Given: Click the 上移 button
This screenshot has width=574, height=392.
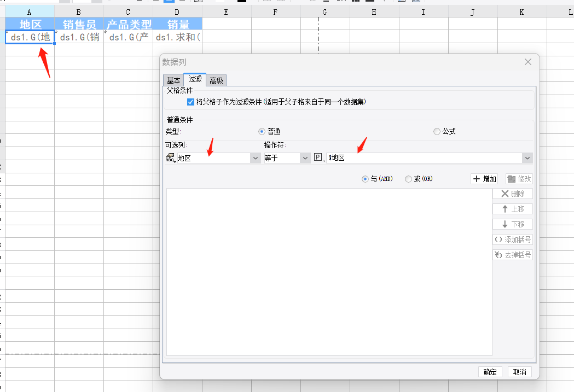Looking at the screenshot, I should 513,209.
